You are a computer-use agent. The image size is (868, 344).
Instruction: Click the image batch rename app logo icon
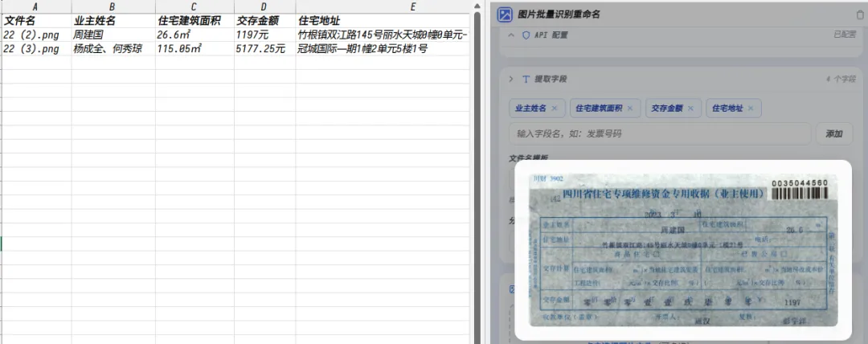pyautogui.click(x=504, y=14)
